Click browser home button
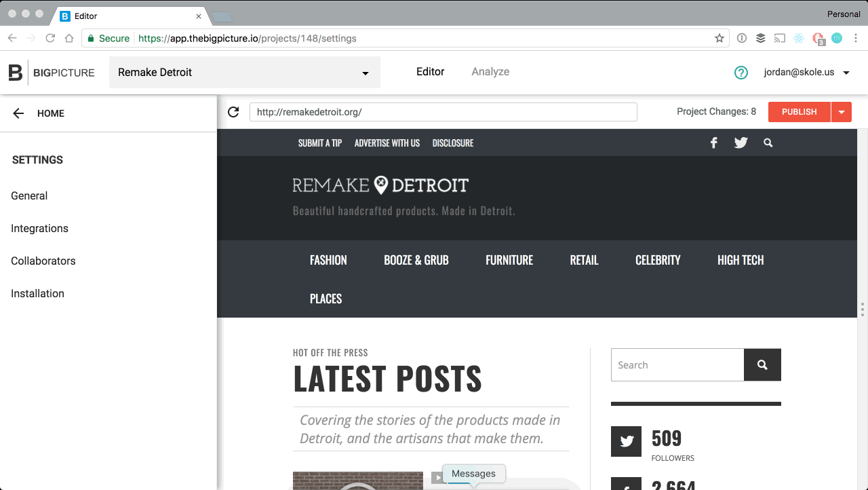Viewport: 868px width, 490px height. tap(69, 39)
